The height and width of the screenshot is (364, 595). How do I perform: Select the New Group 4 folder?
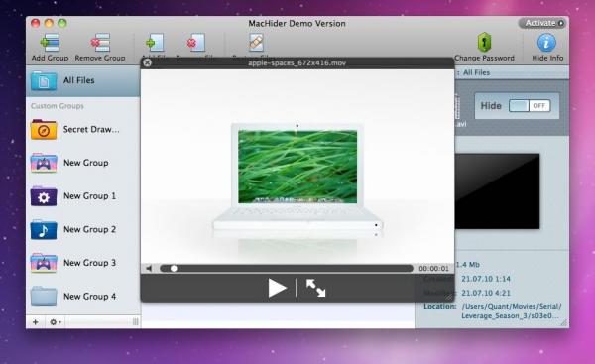pyautogui.click(x=82, y=297)
